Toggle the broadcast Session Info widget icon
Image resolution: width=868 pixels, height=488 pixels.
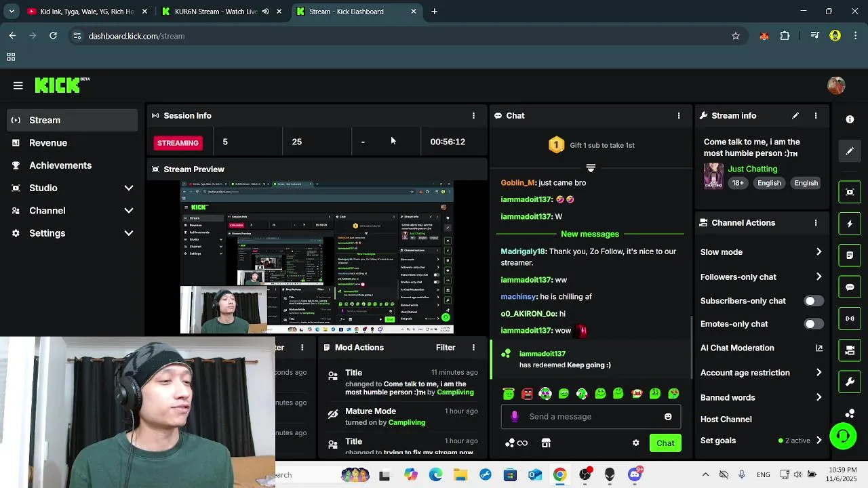(850, 319)
